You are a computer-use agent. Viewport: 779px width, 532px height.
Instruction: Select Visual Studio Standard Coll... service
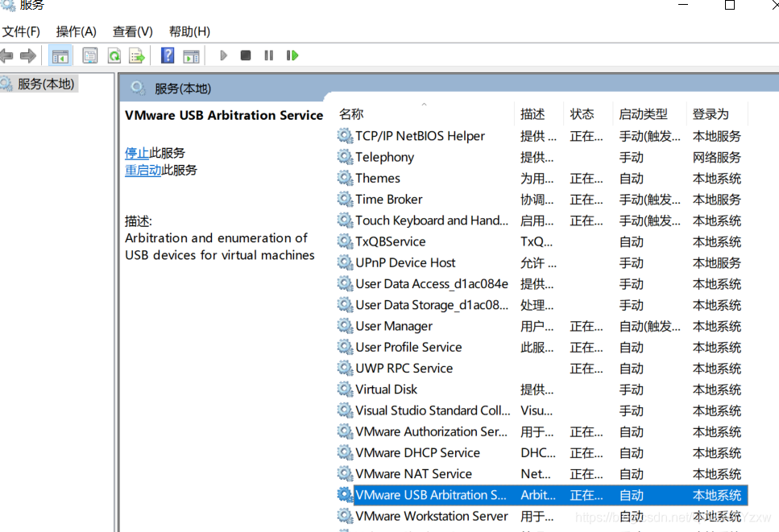(x=541, y=410)
